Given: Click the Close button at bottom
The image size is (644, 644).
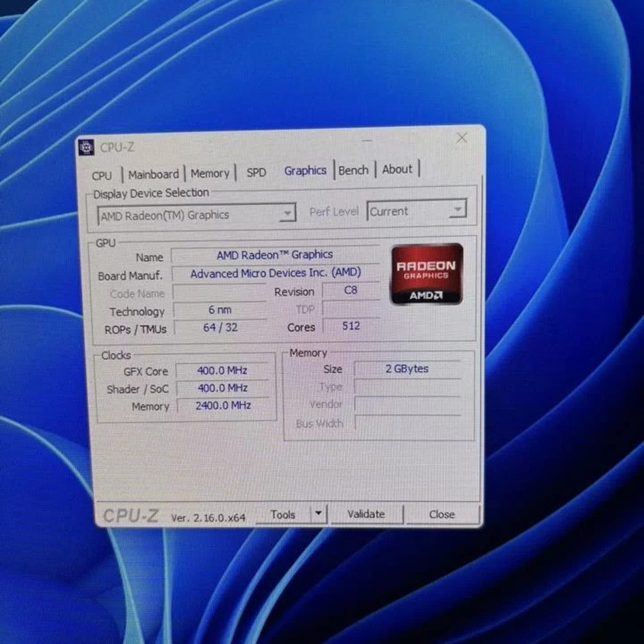Looking at the screenshot, I should tap(442, 514).
